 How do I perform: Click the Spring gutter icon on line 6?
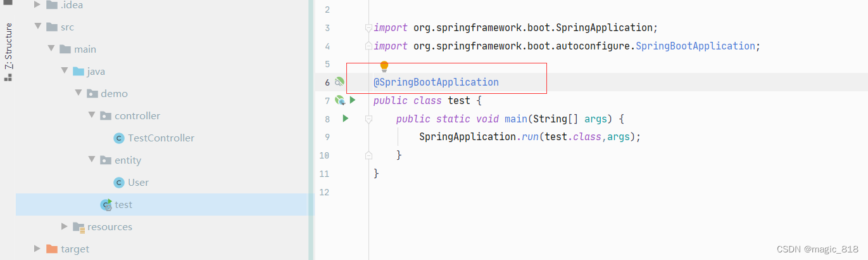pyautogui.click(x=339, y=82)
